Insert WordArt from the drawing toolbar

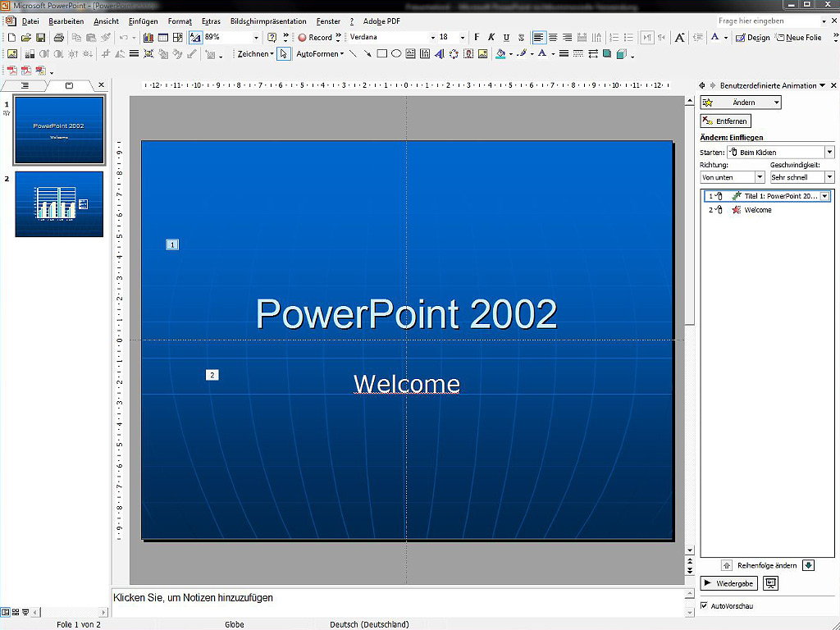click(440, 53)
